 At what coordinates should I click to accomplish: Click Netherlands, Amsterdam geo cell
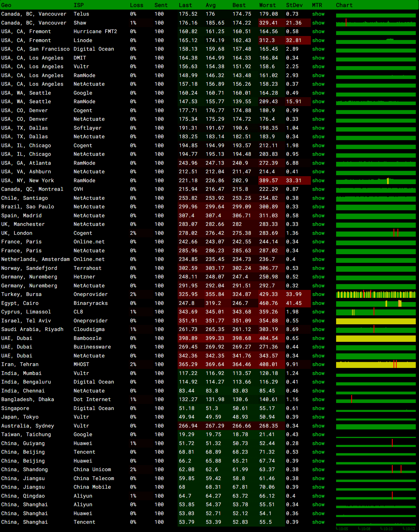[x=35, y=259]
